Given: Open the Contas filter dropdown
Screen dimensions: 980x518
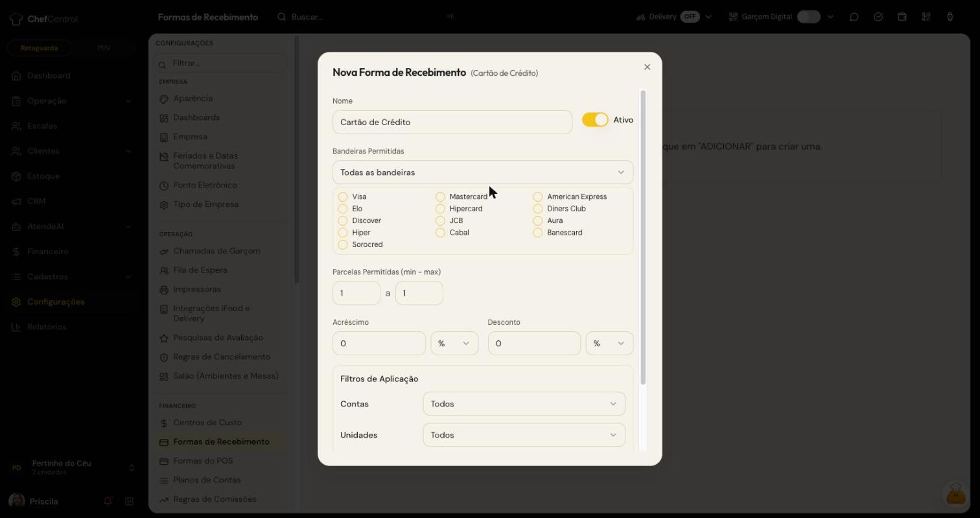Looking at the screenshot, I should pos(524,404).
